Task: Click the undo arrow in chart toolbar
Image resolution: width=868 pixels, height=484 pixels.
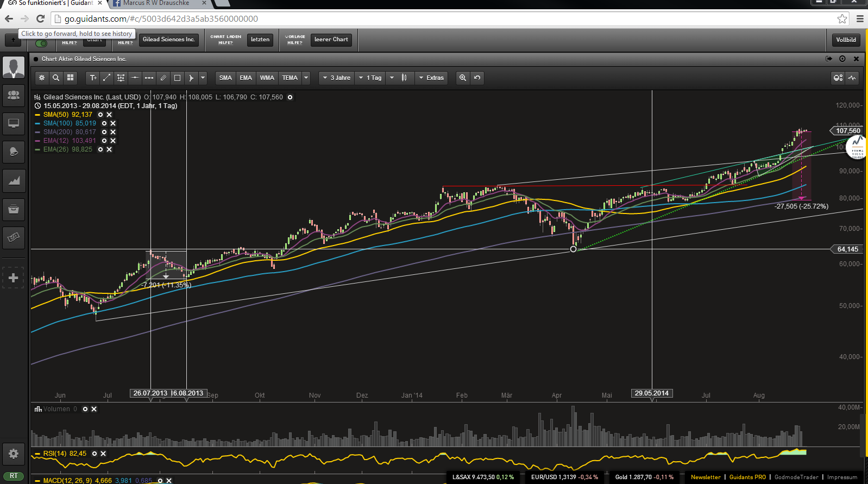Action: 477,78
